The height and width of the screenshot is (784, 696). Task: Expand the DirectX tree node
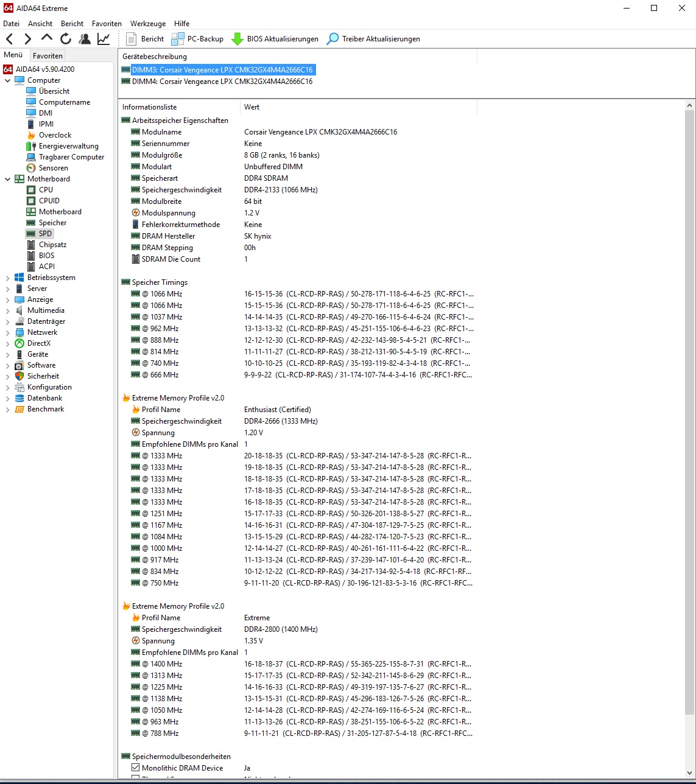[7, 343]
